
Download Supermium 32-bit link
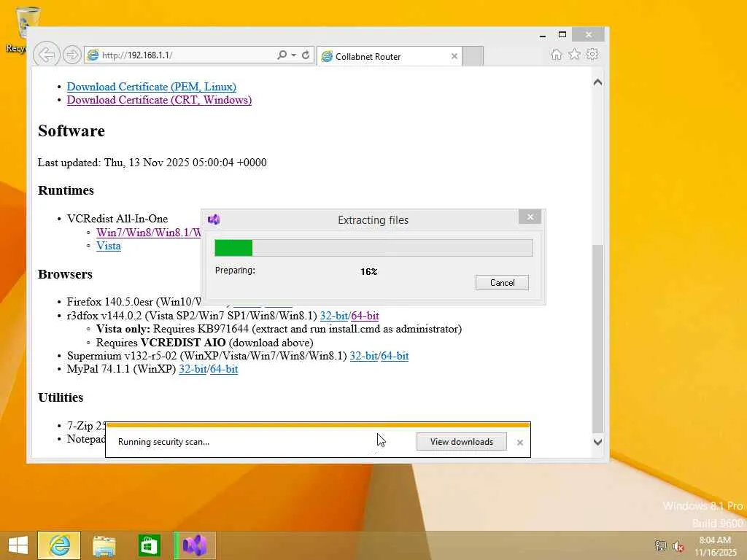click(x=364, y=356)
